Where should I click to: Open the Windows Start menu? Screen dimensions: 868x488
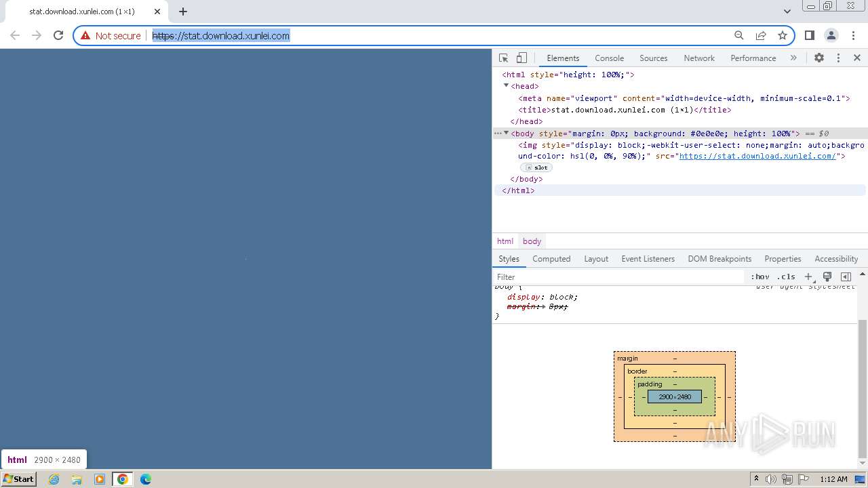[x=18, y=479]
